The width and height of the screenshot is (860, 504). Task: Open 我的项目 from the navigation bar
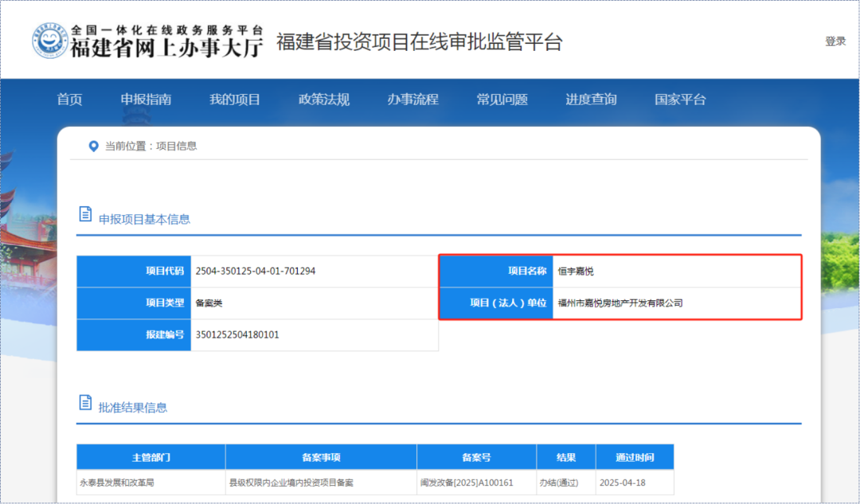[x=235, y=99]
